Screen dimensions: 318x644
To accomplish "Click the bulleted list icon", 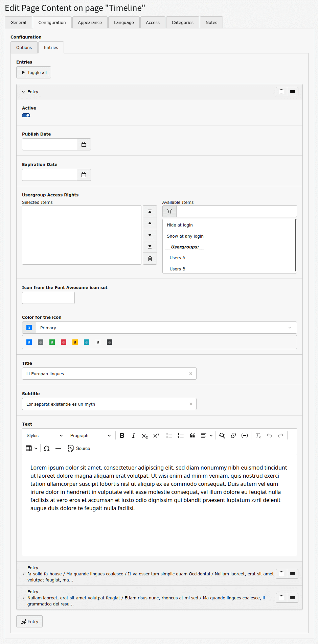I will (169, 435).
